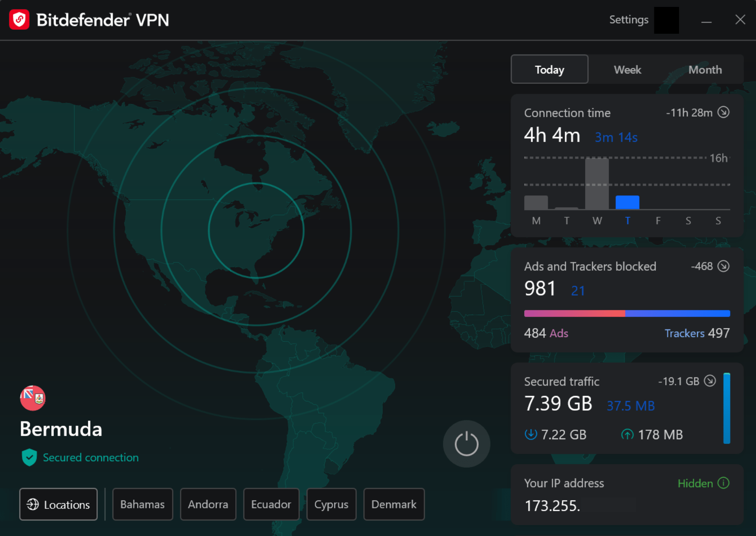The width and height of the screenshot is (756, 536).
Task: Switch to the Week tab
Action: click(627, 69)
